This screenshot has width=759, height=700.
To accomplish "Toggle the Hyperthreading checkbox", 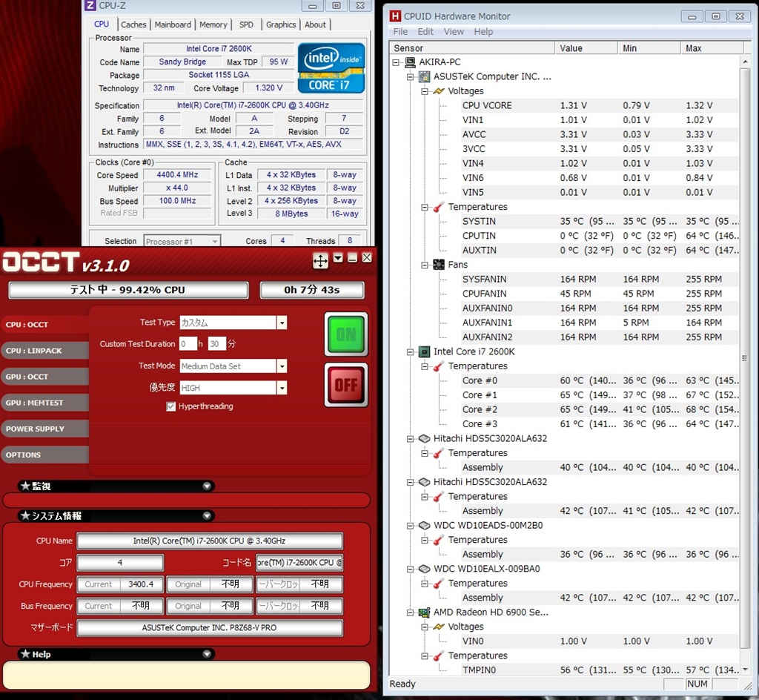I will [171, 406].
